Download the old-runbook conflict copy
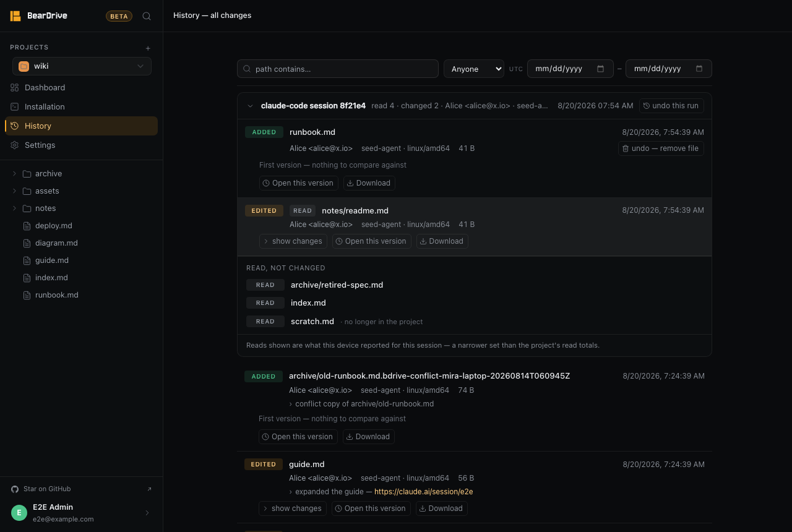The height and width of the screenshot is (532, 792). point(368,437)
